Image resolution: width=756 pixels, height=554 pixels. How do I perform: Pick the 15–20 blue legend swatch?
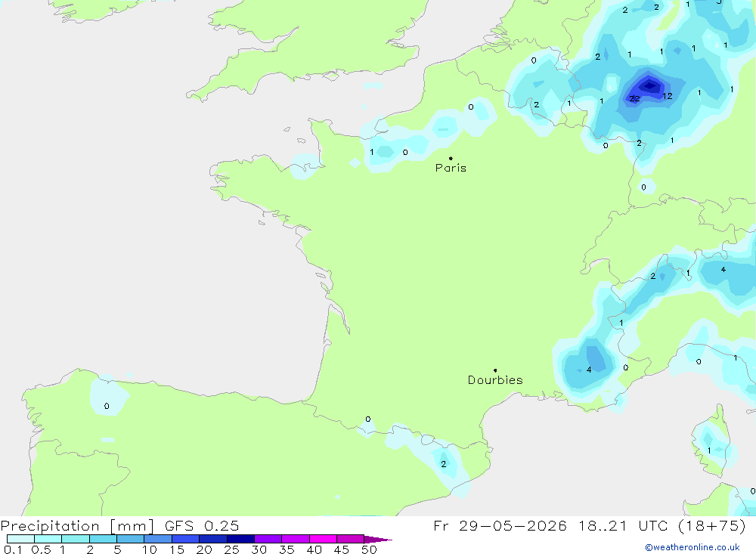[x=186, y=539]
